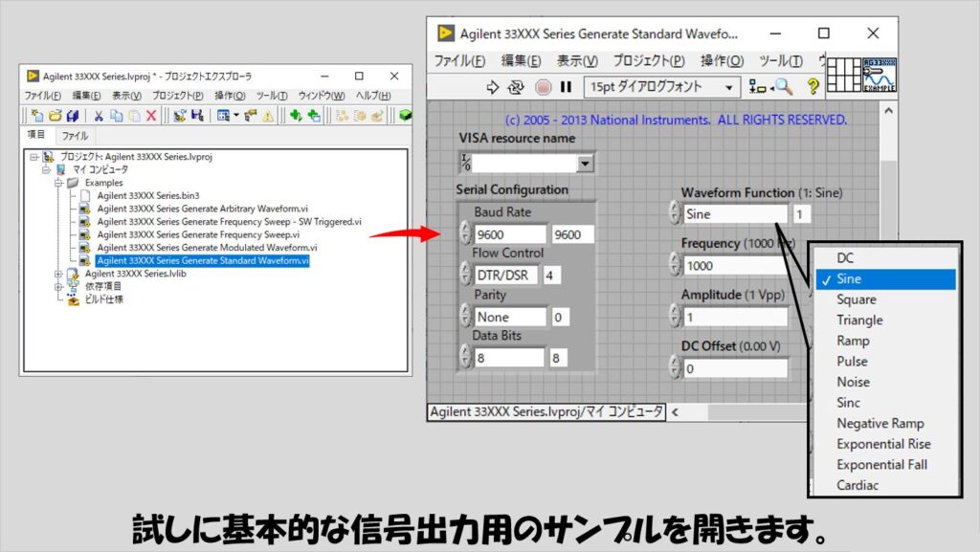980x552 pixels.
Task: Collapse the Examples folder in project tree
Action: [x=59, y=182]
